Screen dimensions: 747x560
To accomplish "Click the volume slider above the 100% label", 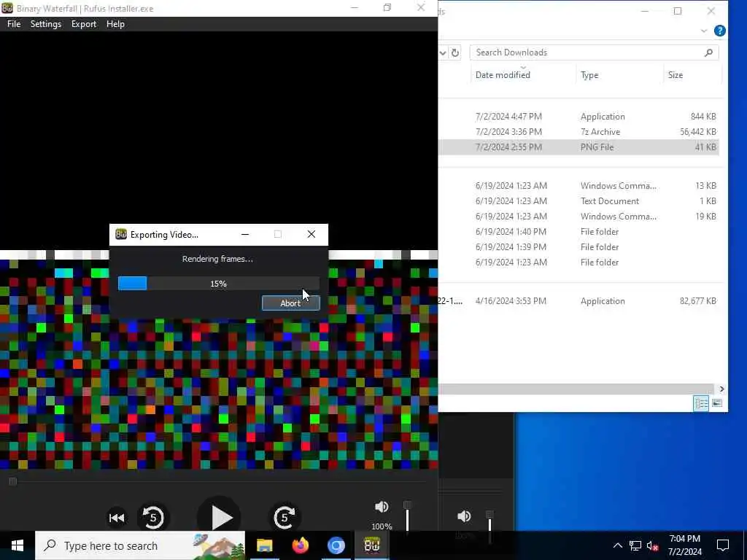I will (x=407, y=517).
